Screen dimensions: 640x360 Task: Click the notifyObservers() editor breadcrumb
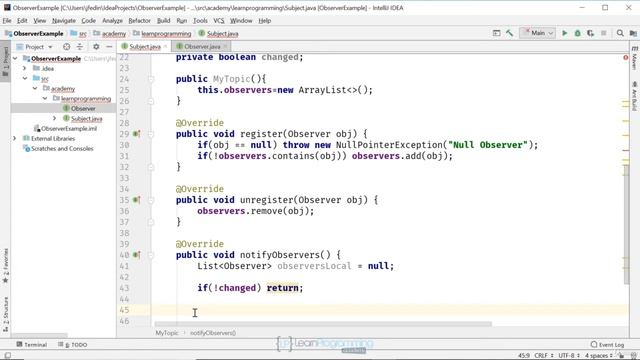213,333
